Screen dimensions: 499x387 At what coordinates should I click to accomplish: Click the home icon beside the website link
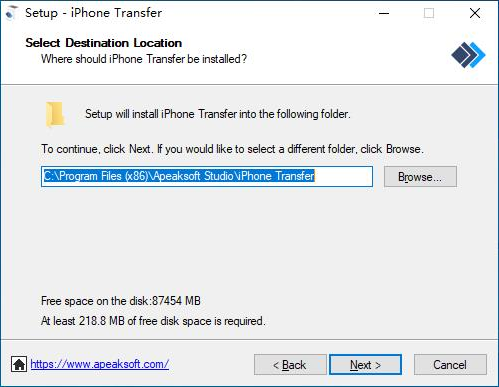pyautogui.click(x=19, y=364)
